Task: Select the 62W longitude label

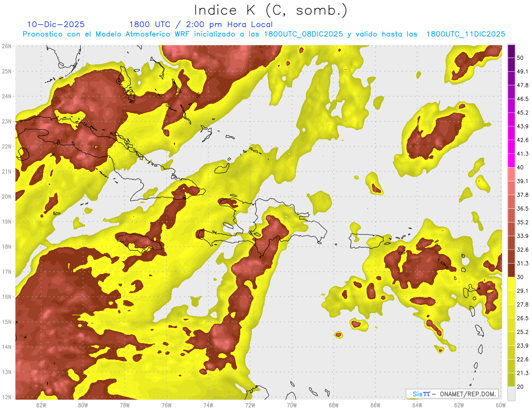Action: point(459,405)
